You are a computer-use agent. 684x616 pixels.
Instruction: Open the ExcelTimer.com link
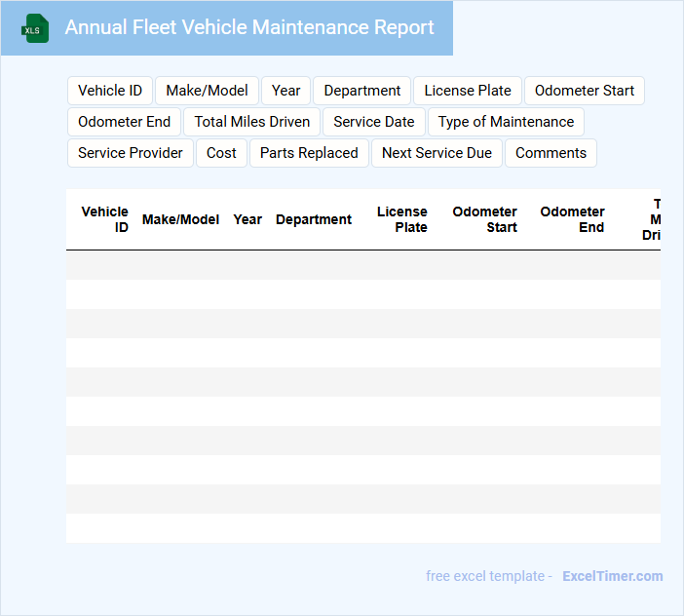[612, 576]
